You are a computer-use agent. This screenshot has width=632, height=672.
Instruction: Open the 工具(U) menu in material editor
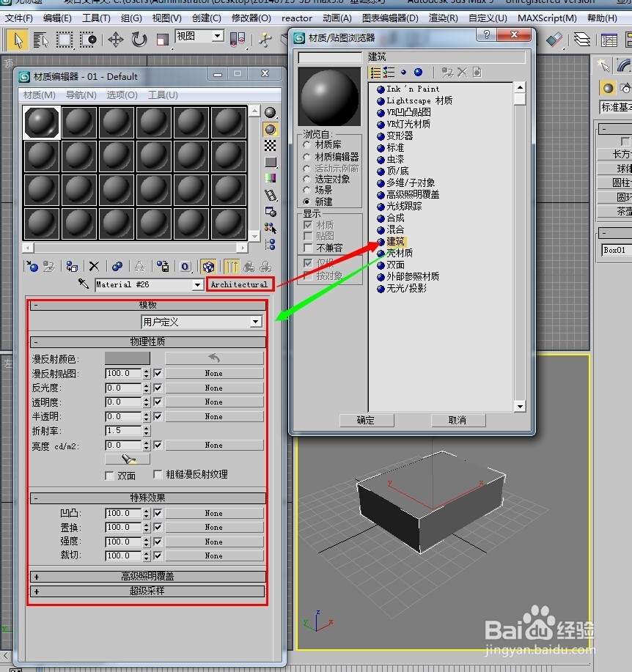click(x=163, y=95)
